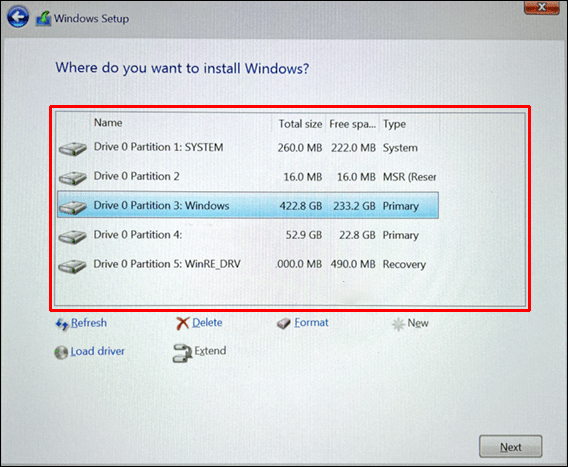Click drive icon for Drive 0 Partition 4

72,237
